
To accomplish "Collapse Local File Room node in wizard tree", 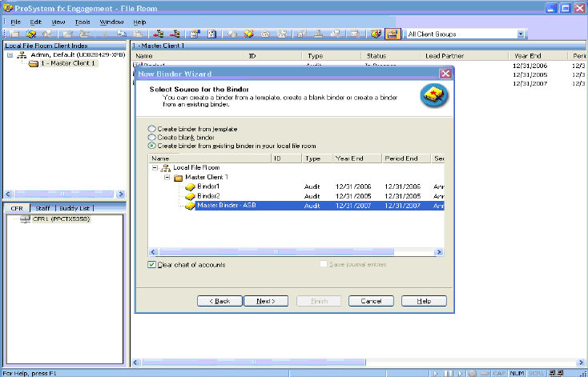I will (x=154, y=167).
